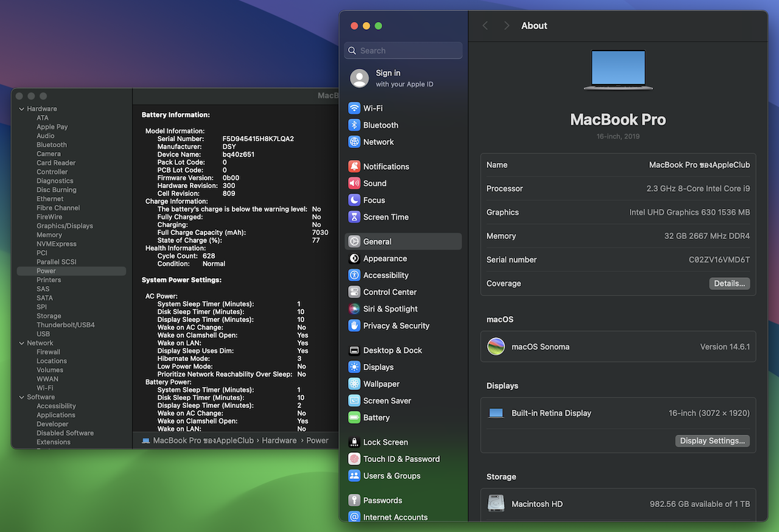Viewport: 779px width, 532px height.
Task: Open Internet Accounts icon
Action: 354,517
